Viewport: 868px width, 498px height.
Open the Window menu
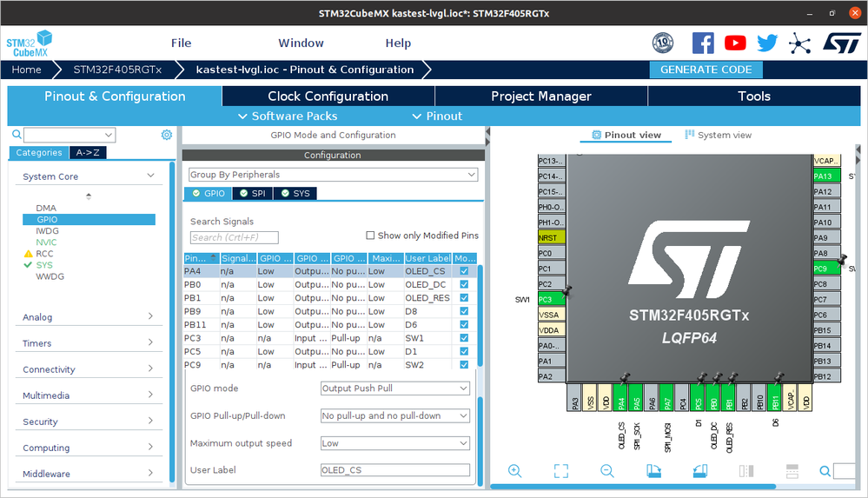click(x=301, y=43)
